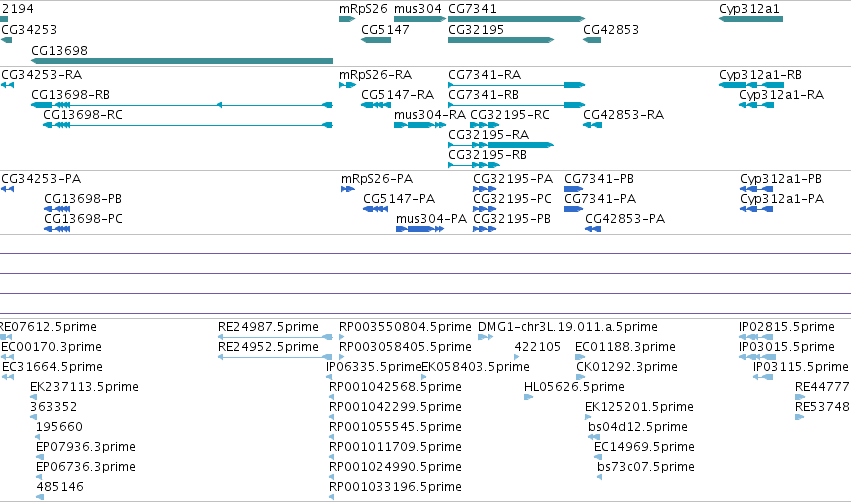Click the CG7341 gene label
This screenshot has height=502, width=851.
[x=472, y=9]
